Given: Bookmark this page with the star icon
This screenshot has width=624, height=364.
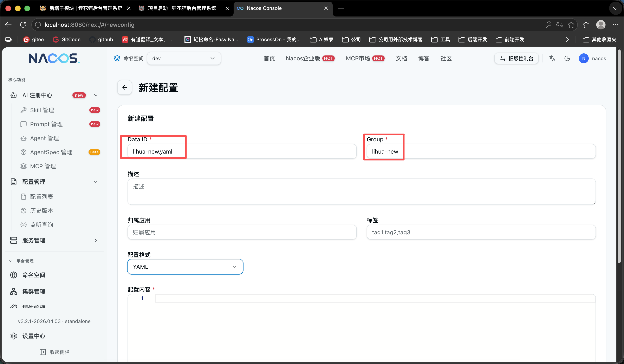Looking at the screenshot, I should [x=571, y=25].
